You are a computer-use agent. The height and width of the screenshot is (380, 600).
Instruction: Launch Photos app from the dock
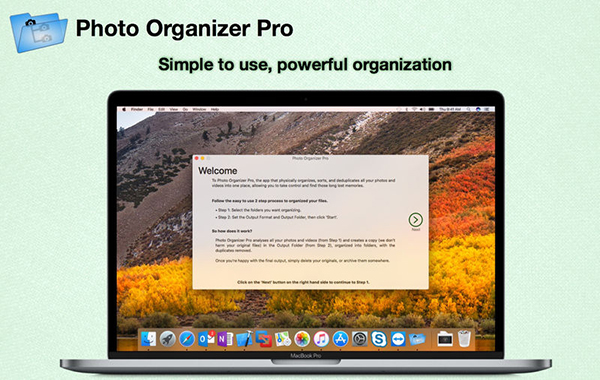302,339
